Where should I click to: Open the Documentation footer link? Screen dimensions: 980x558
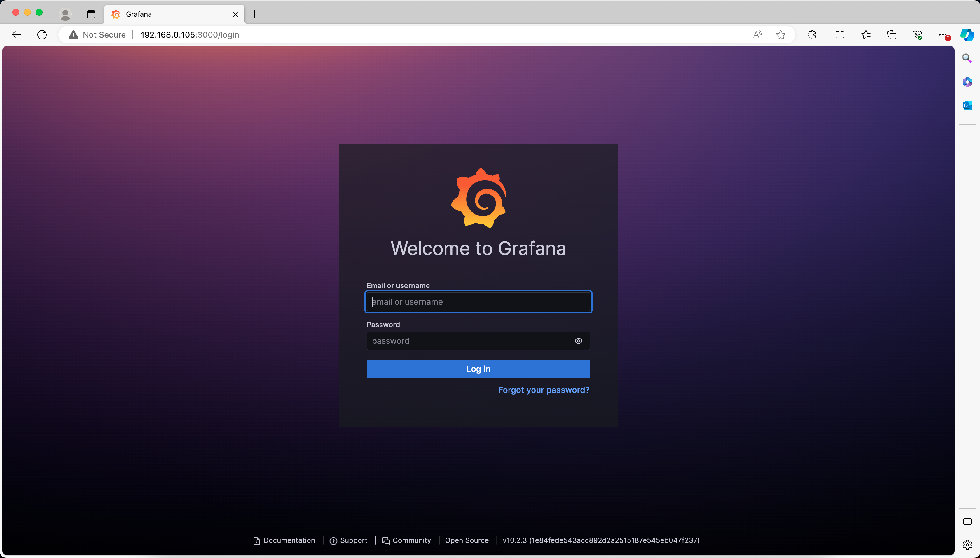284,540
